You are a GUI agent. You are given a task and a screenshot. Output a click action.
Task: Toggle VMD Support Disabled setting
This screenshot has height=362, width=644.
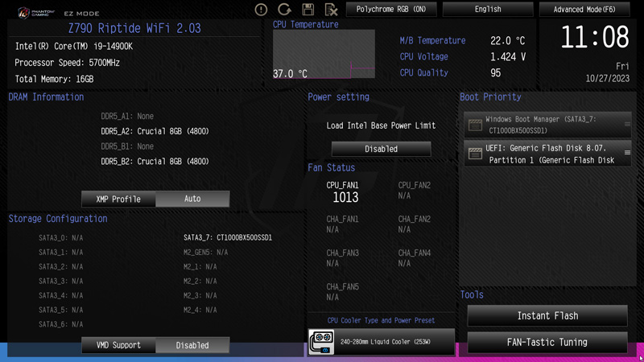(x=192, y=345)
